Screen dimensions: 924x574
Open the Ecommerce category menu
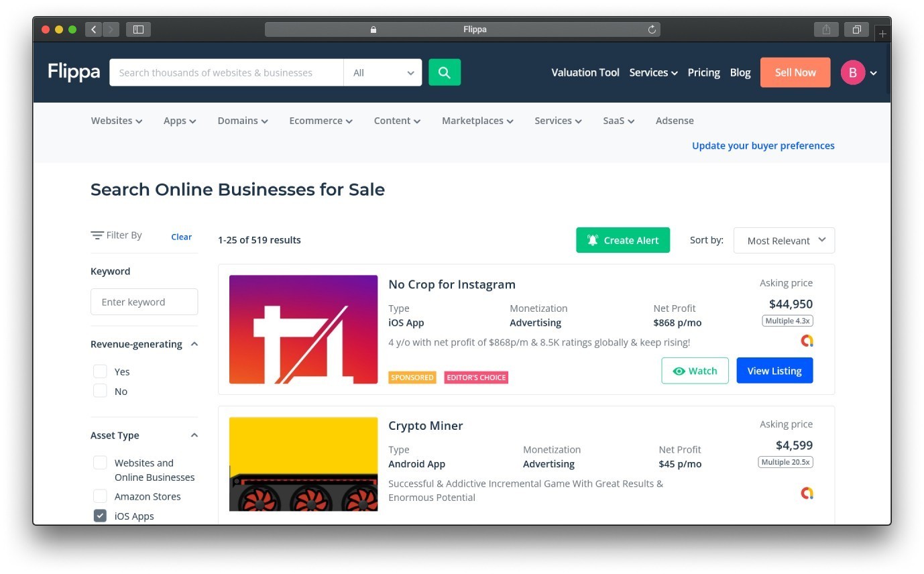point(321,121)
